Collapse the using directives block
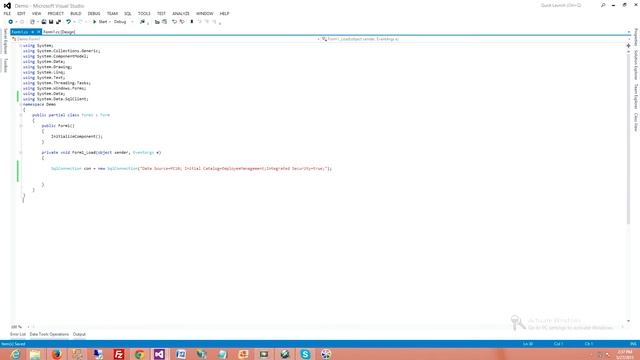The width and height of the screenshot is (640, 360). pos(21,46)
